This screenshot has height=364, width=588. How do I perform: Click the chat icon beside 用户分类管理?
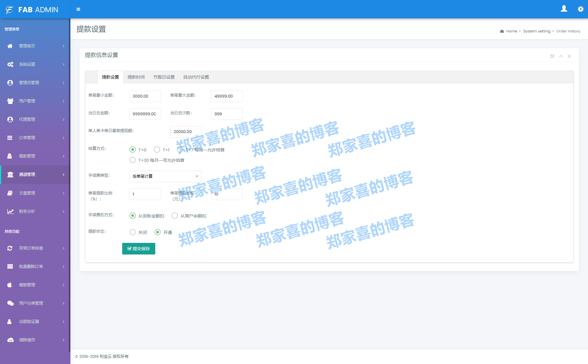tap(10, 303)
